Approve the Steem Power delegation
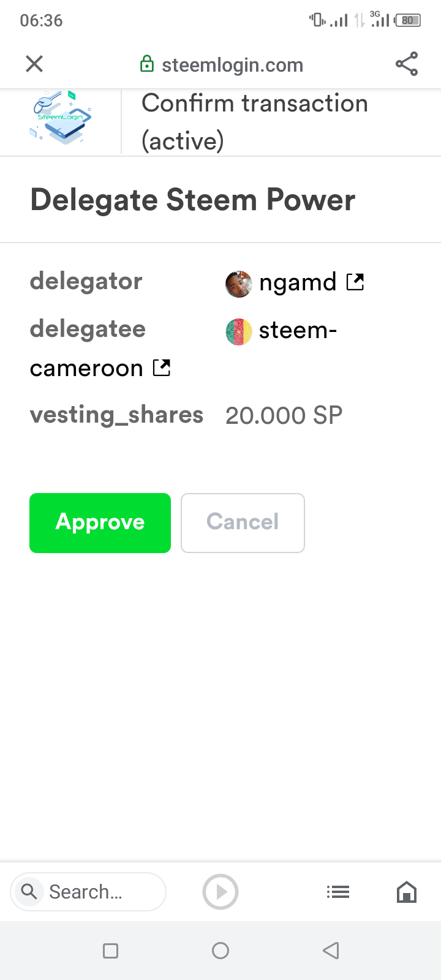 pos(100,522)
